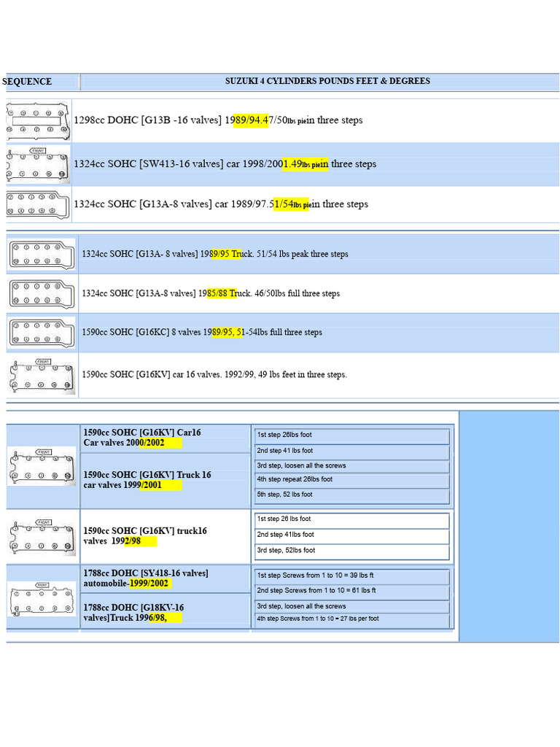Click '2nd step Screws from 1 to 10 = 61 lbs ft'
Image resolution: width=560 pixels, height=747 pixels.
(x=352, y=591)
